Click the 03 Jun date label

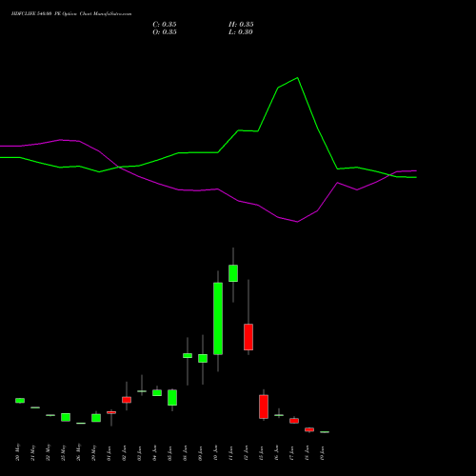[x=139, y=453]
